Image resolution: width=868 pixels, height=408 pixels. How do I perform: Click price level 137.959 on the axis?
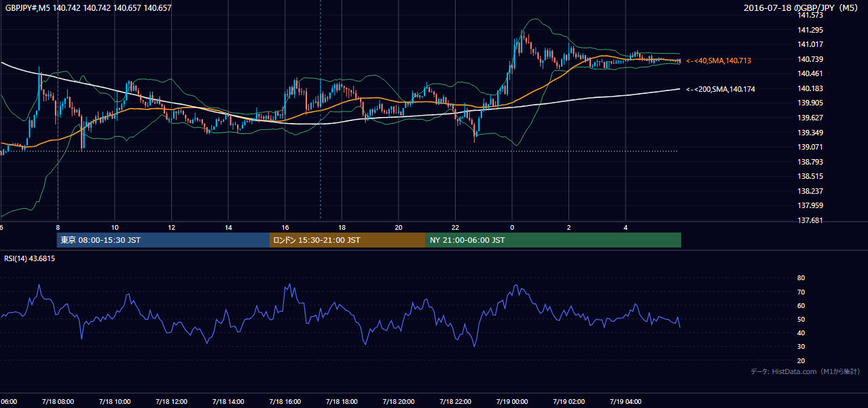[810, 205]
